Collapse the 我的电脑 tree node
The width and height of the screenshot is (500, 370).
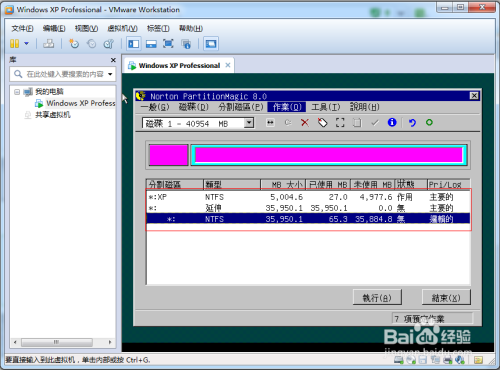pos(17,92)
